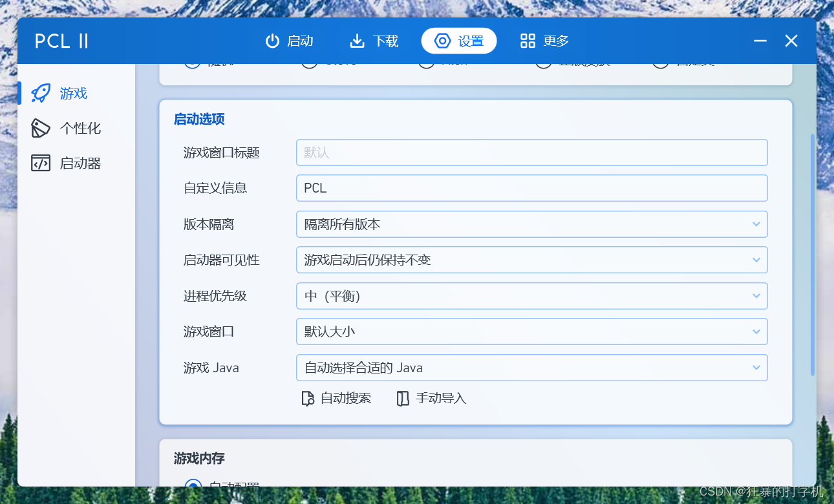Open 个性化 personalization settings
The height and width of the screenshot is (504, 834).
point(76,128)
